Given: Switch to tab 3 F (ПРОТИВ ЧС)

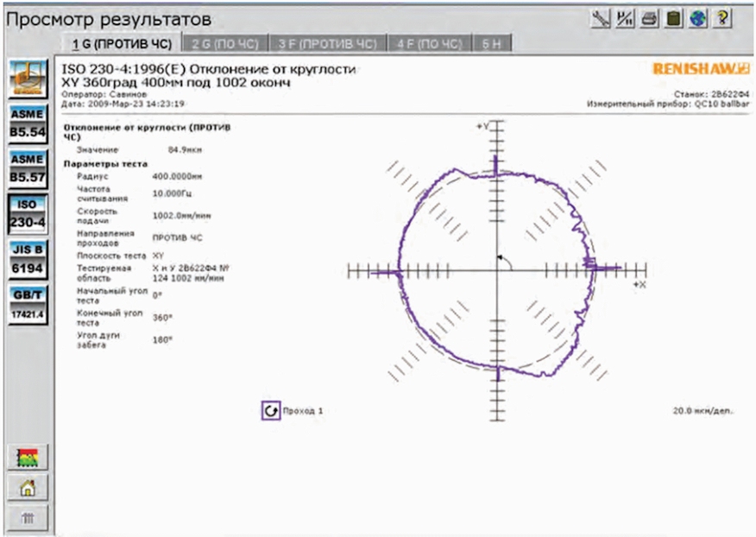Looking at the screenshot, I should (327, 43).
